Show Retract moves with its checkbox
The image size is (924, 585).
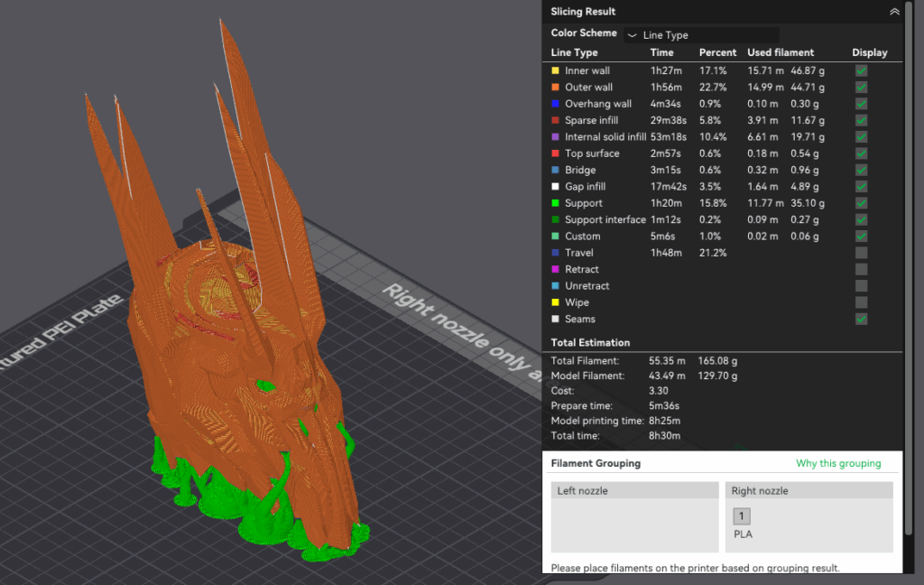point(862,269)
